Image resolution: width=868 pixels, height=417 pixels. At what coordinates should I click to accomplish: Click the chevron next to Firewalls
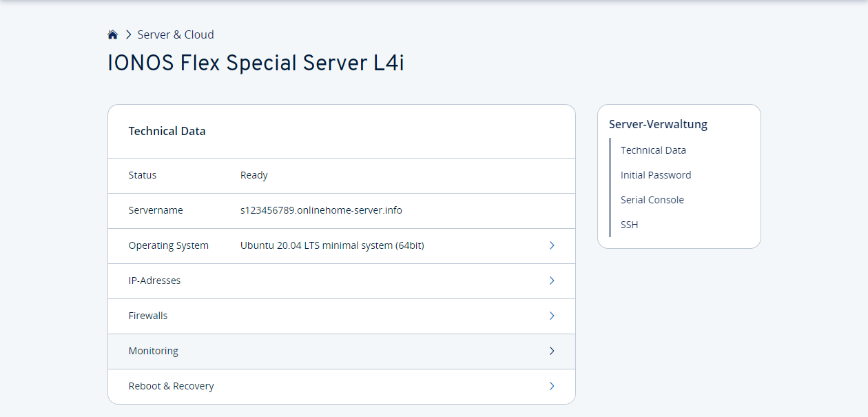click(552, 316)
